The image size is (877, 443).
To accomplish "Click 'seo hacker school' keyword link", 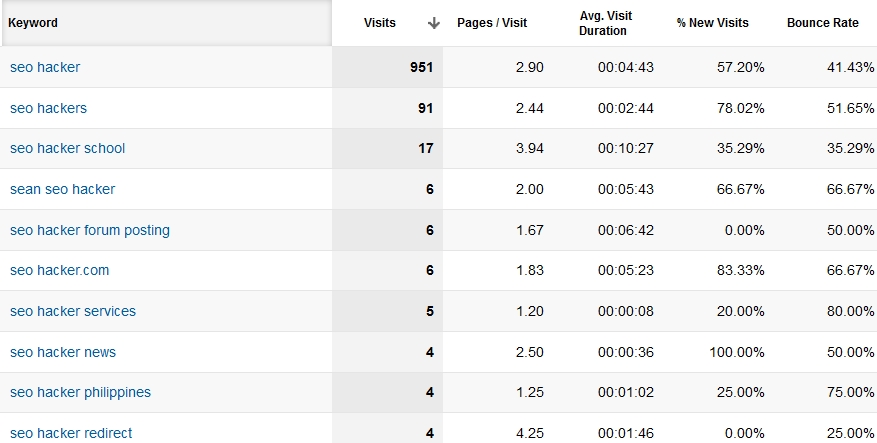I will (x=67, y=148).
